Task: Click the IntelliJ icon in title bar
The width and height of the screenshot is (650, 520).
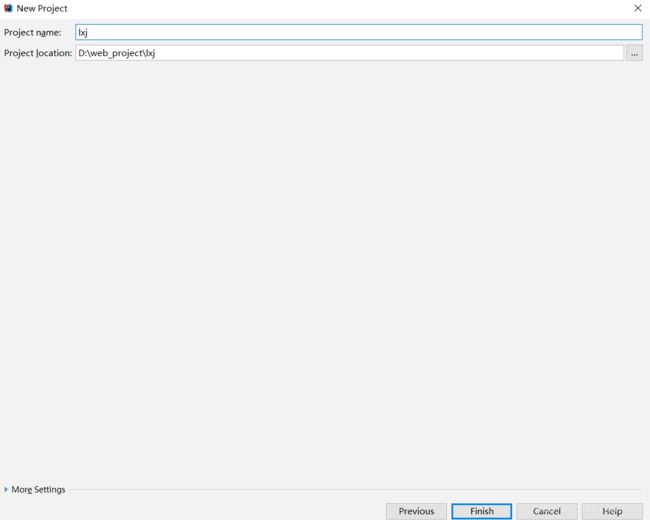Action: click(8, 8)
